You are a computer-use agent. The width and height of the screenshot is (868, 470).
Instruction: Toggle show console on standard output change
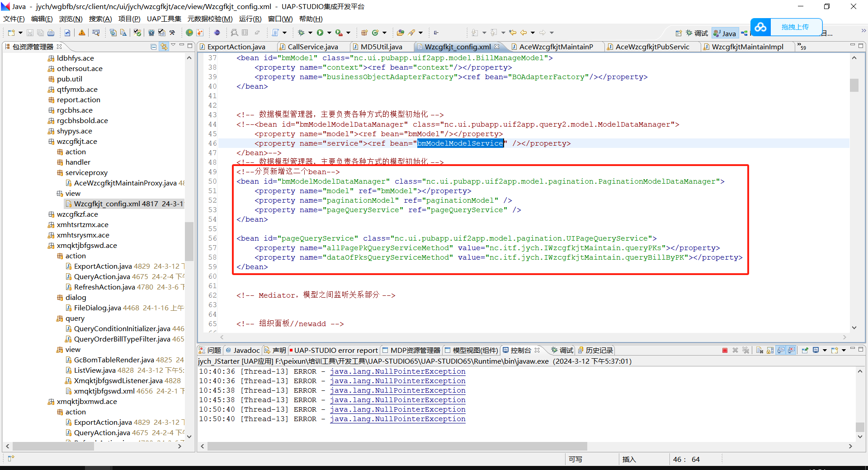781,350
